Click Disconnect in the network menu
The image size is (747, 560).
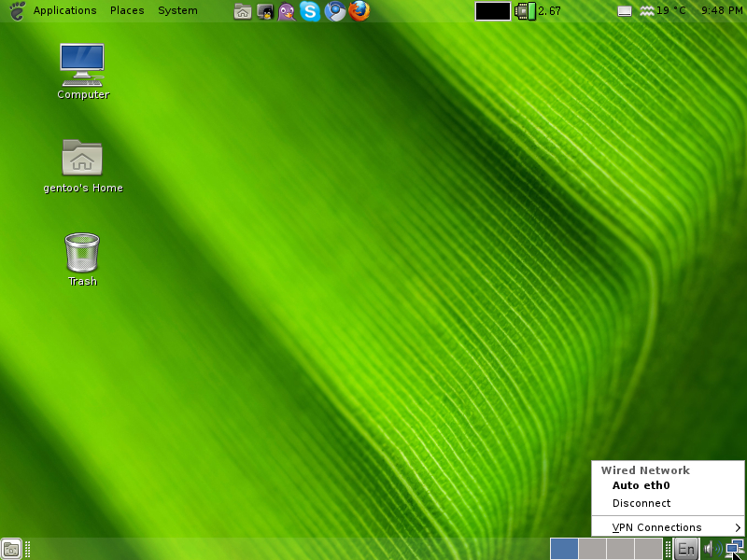(x=641, y=503)
